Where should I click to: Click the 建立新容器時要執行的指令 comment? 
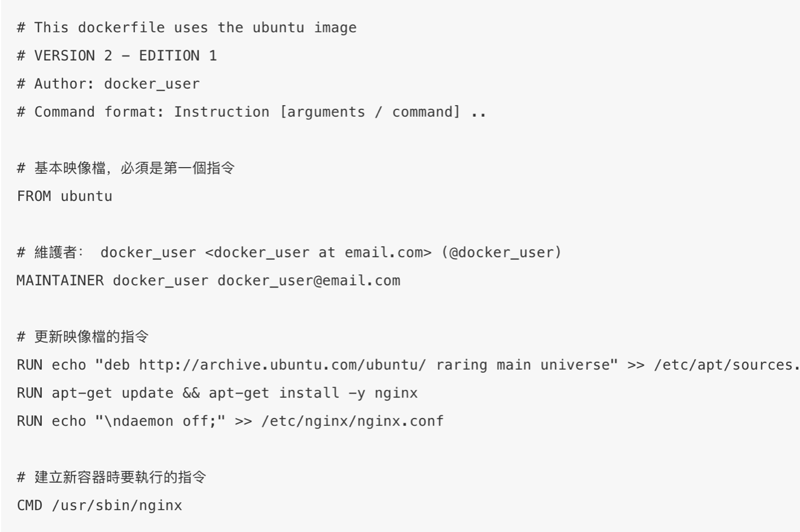pyautogui.click(x=112, y=477)
